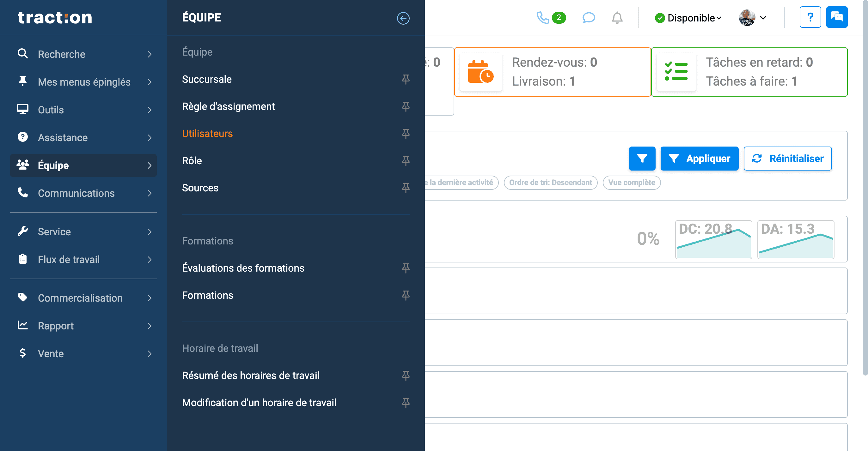This screenshot has width=868, height=451.
Task: Click the traction logo
Action: click(x=55, y=17)
